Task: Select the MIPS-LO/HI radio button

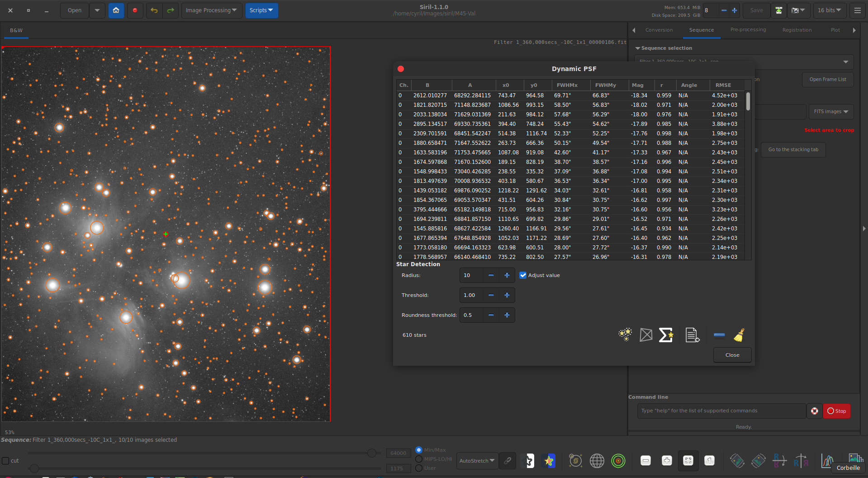Action: [419, 459]
